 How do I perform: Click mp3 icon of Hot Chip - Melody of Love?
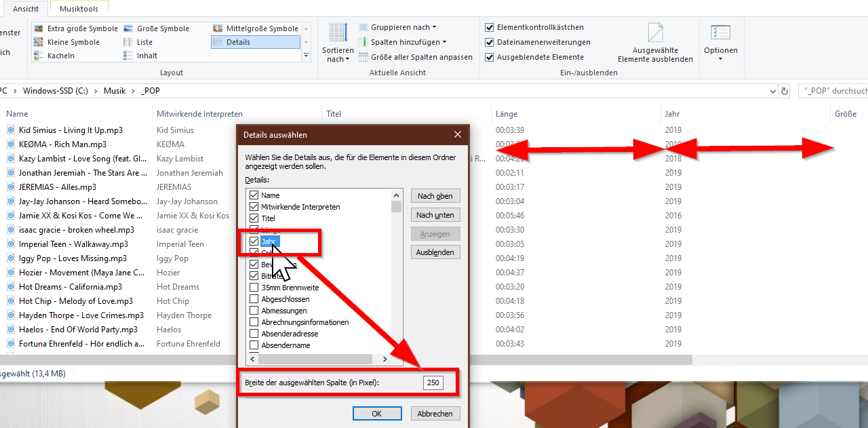(11, 300)
